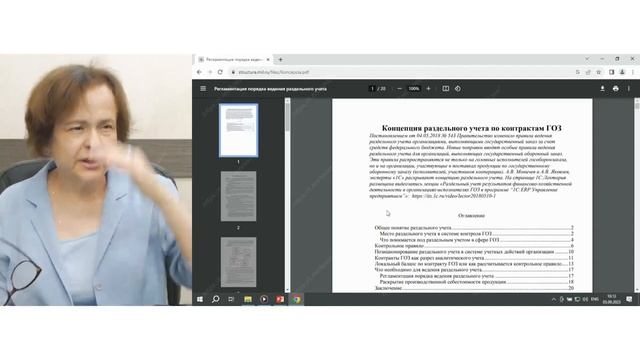The width and height of the screenshot is (640, 360).
Task: Open 'Место раздельного учета в системе контроля ГОЗ' entry
Action: pyautogui.click(x=476, y=234)
